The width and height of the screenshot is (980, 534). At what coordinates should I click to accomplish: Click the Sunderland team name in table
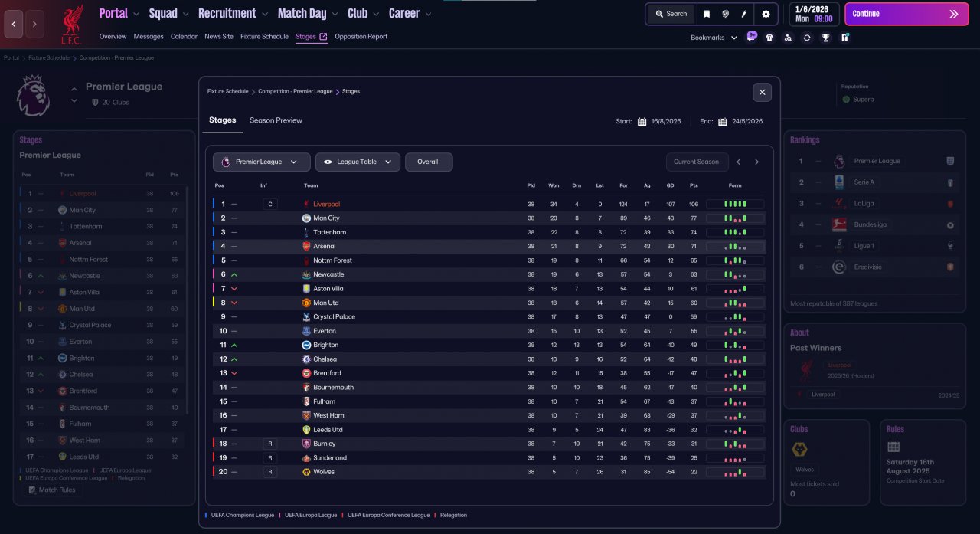click(x=330, y=458)
